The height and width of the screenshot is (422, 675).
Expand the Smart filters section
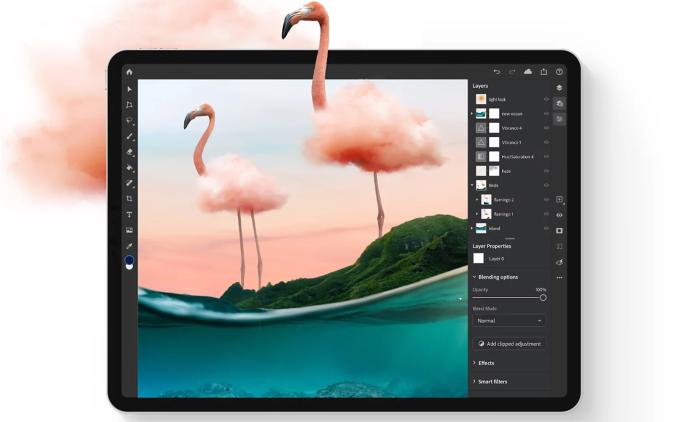pyautogui.click(x=474, y=382)
